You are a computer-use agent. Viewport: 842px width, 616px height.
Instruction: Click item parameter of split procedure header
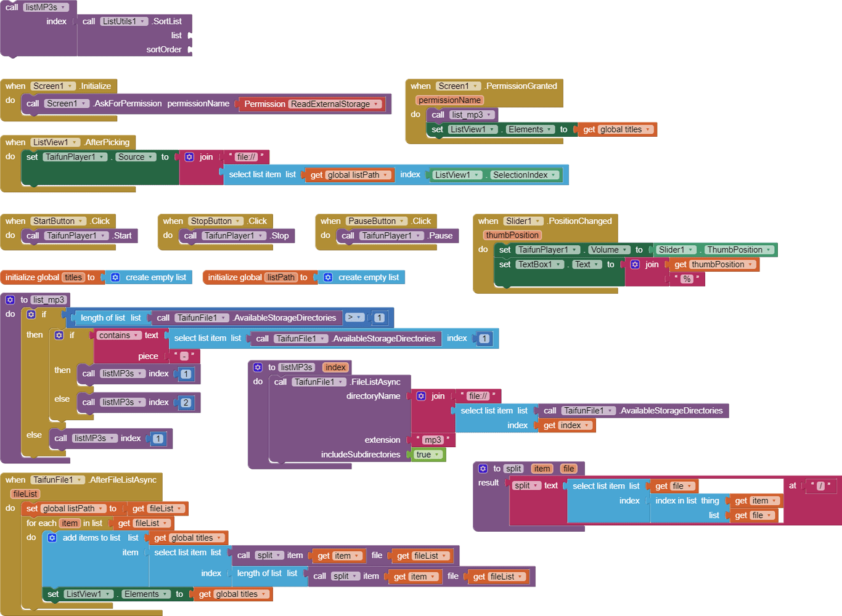point(542,469)
